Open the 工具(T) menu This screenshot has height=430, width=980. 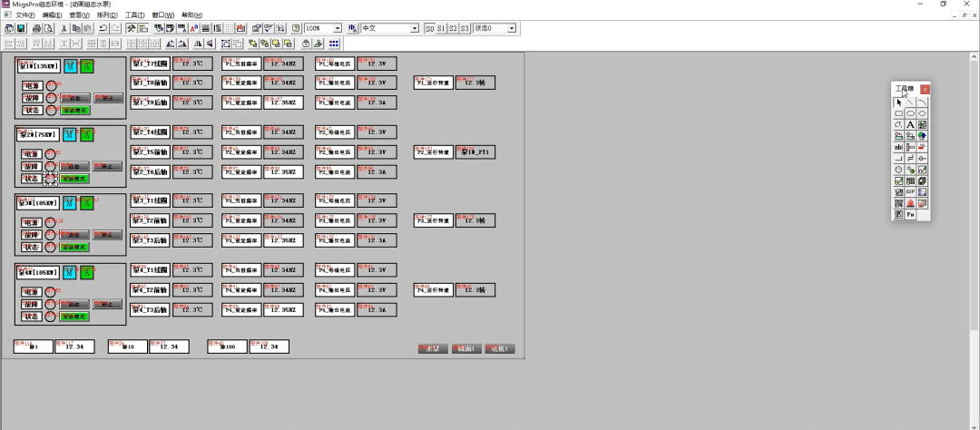pyautogui.click(x=134, y=15)
